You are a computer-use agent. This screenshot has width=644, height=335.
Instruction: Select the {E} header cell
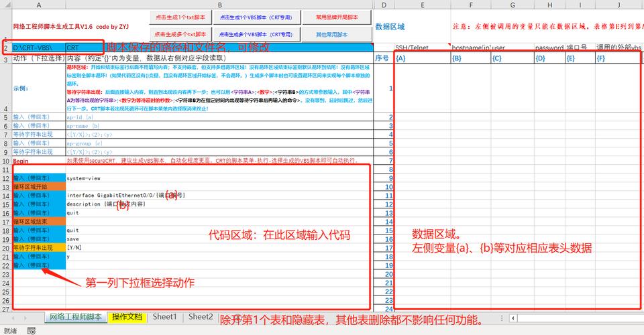click(x=580, y=58)
